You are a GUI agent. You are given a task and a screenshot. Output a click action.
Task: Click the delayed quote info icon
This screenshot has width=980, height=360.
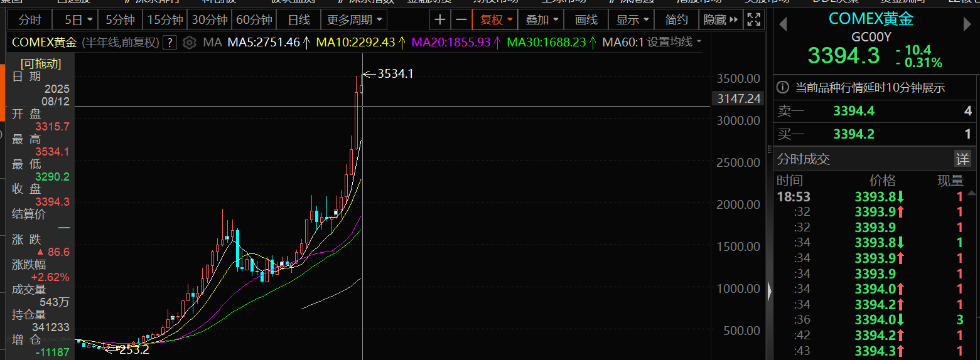pos(783,88)
